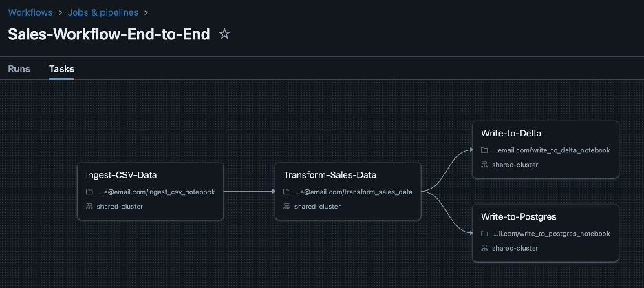Switch to the Runs tab
This screenshot has height=288, width=644.
point(19,69)
